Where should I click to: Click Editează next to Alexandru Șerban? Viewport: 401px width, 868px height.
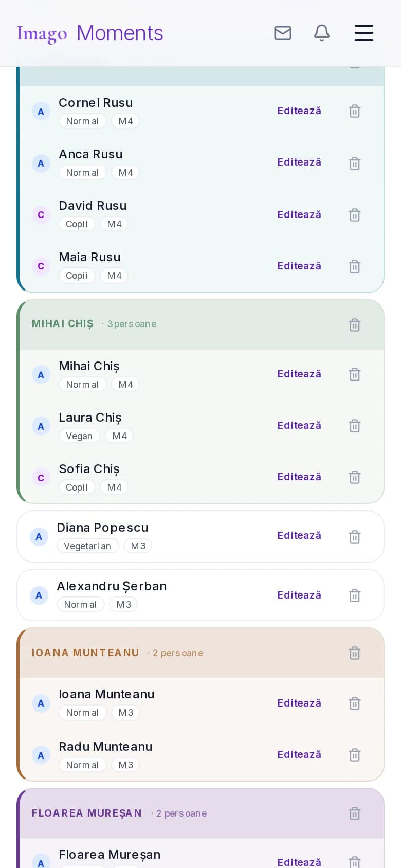(x=299, y=595)
